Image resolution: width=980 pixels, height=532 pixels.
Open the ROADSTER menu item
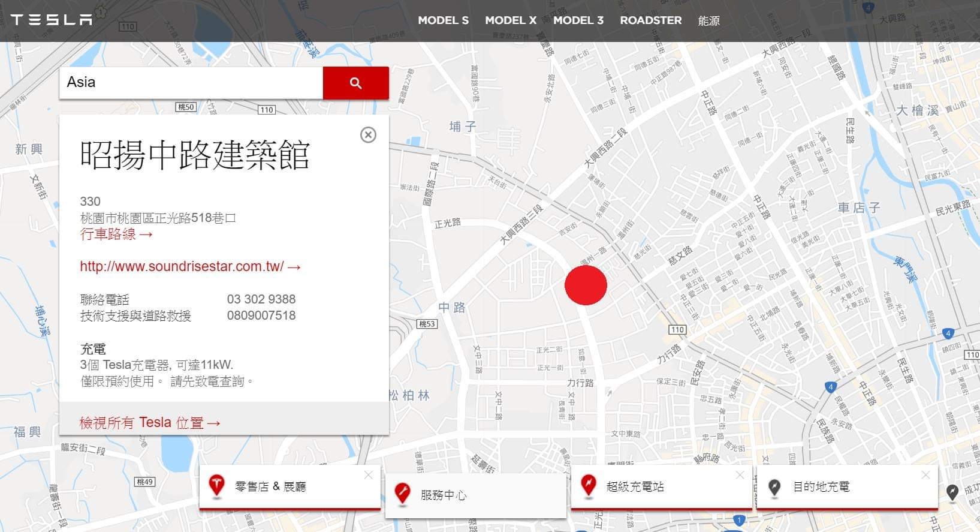[651, 20]
